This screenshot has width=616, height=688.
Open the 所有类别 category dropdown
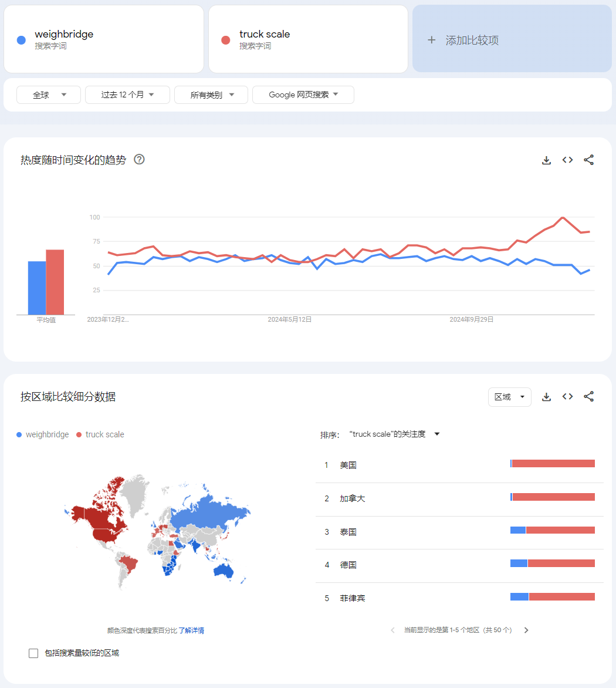(212, 95)
